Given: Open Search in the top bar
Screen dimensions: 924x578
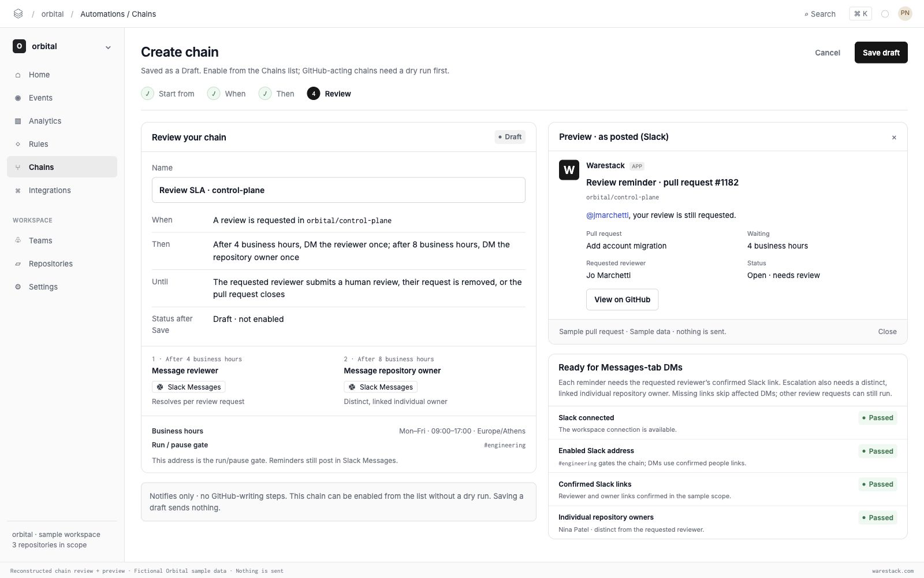Looking at the screenshot, I should click(820, 14).
